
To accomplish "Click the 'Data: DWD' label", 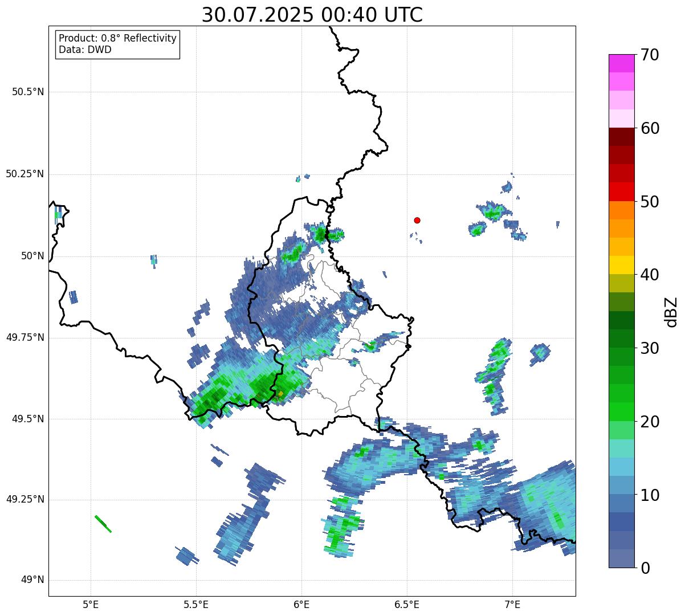I will (85, 50).
